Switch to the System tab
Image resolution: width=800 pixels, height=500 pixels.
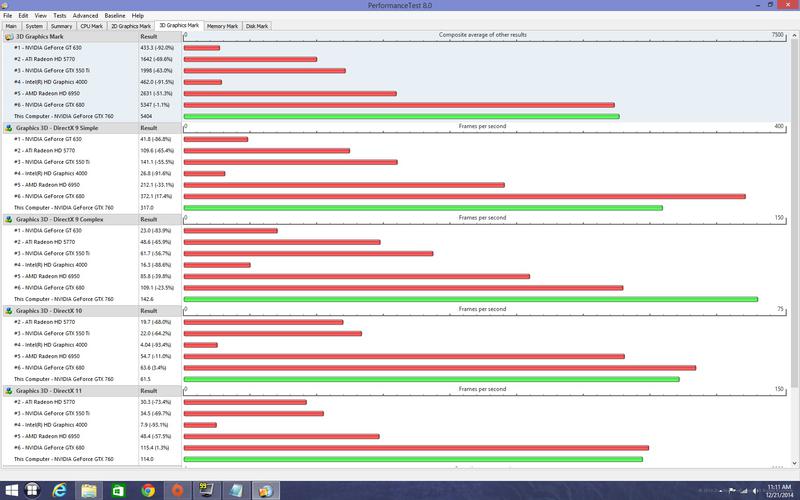pos(34,26)
